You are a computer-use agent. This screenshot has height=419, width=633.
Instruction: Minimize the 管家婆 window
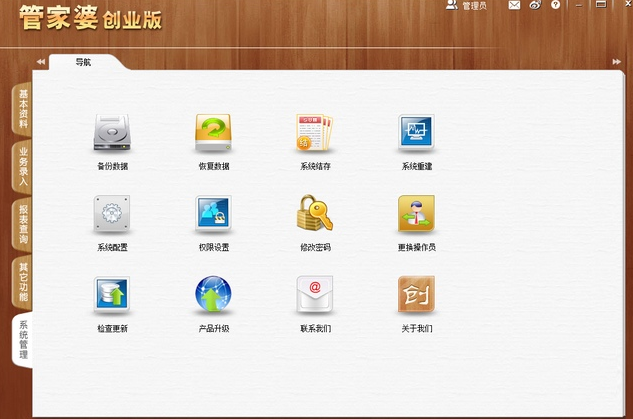coord(579,5)
